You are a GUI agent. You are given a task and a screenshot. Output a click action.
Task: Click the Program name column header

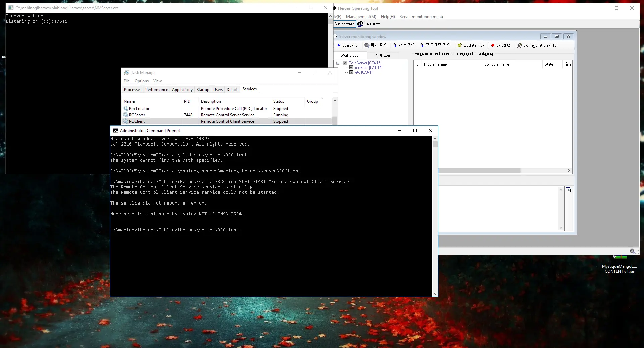[451, 64]
